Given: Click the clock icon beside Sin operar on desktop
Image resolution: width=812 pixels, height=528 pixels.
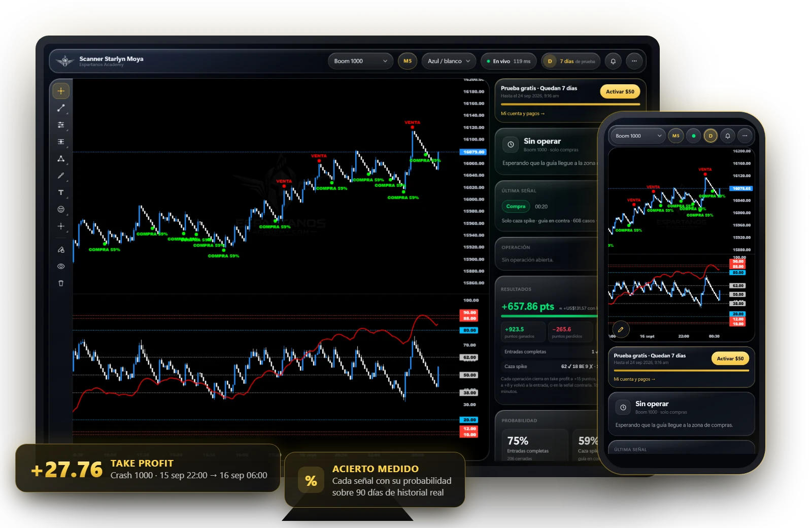Looking at the screenshot, I should [x=511, y=145].
